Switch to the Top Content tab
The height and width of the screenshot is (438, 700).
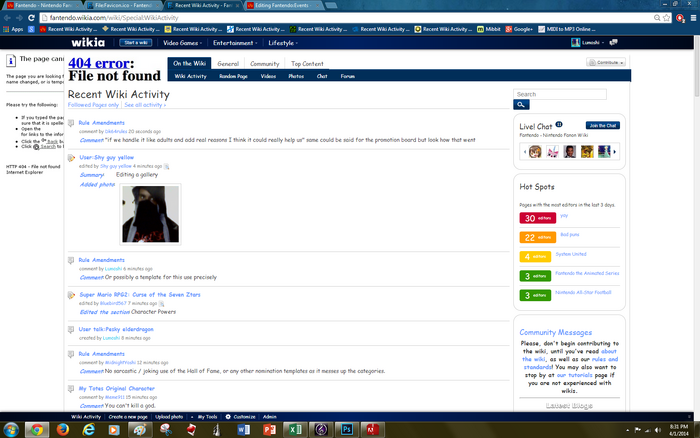point(307,64)
